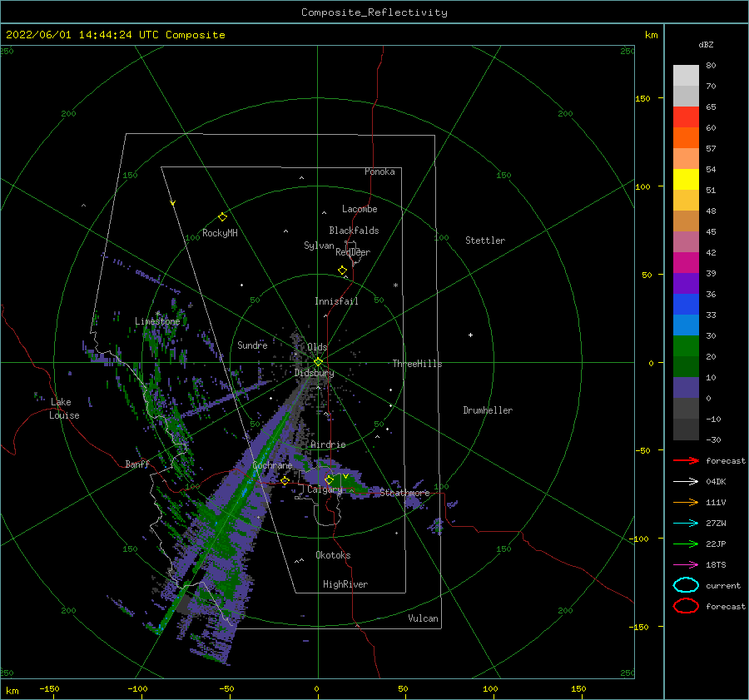
Task: Click the red forecast ellipse legend icon
Action: [686, 606]
